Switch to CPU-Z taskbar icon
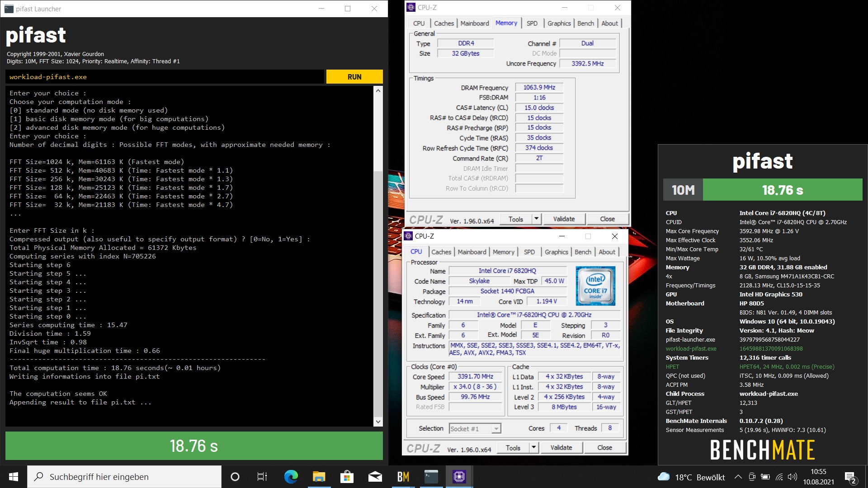The height and width of the screenshot is (488, 868). tap(459, 477)
